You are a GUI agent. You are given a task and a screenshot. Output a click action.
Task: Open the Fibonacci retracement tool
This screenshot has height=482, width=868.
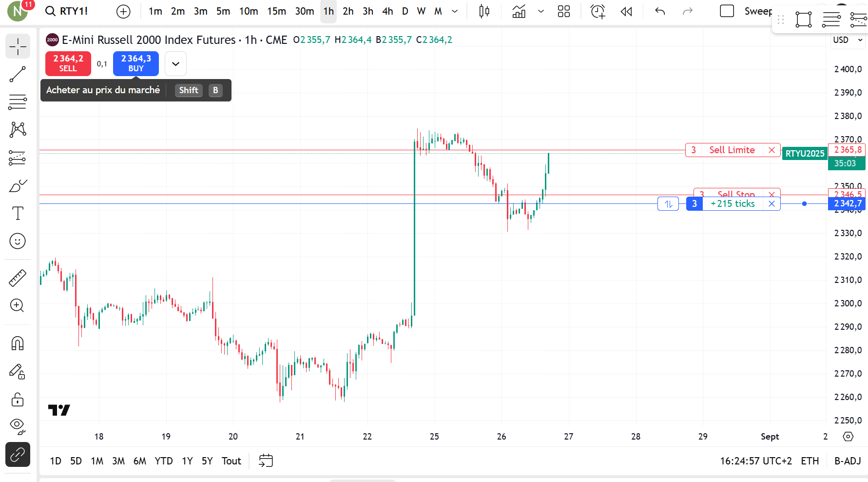click(x=18, y=102)
